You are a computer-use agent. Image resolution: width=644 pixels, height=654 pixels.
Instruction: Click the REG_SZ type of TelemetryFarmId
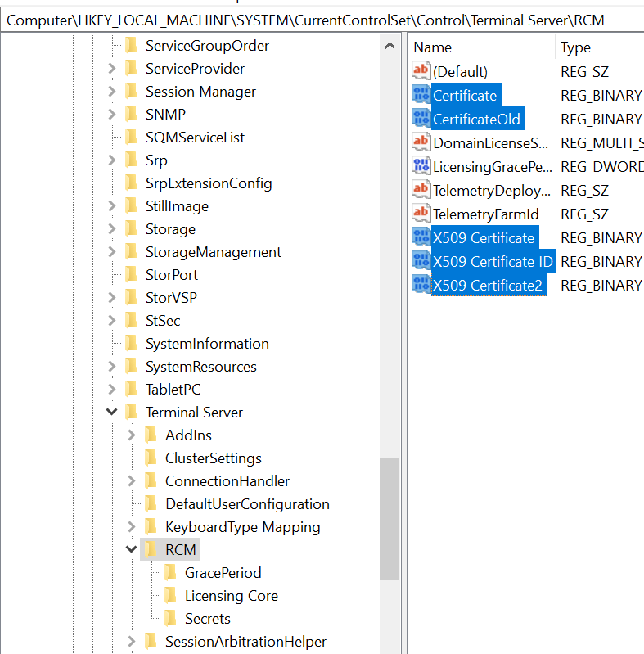click(x=584, y=214)
